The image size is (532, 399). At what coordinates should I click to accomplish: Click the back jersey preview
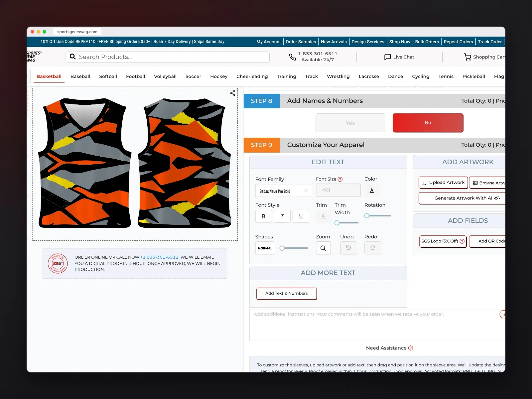tap(185, 163)
